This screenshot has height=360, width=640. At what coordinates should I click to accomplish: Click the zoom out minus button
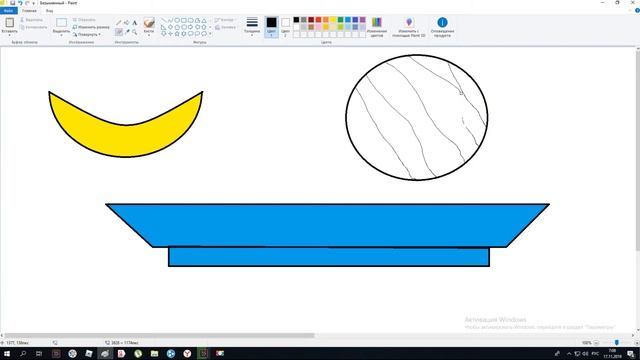coord(596,342)
